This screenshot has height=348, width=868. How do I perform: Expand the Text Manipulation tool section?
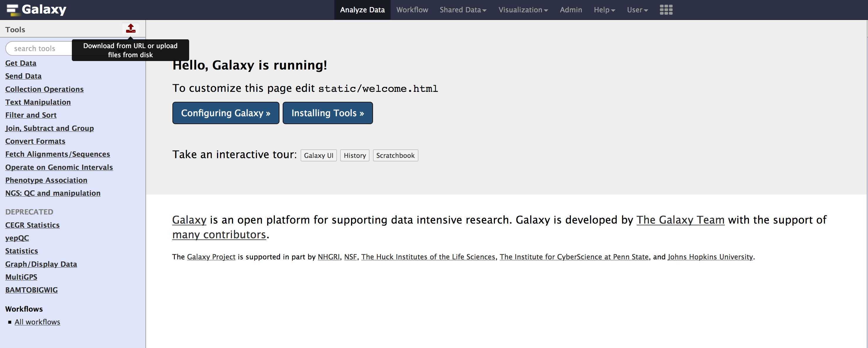pos(38,102)
